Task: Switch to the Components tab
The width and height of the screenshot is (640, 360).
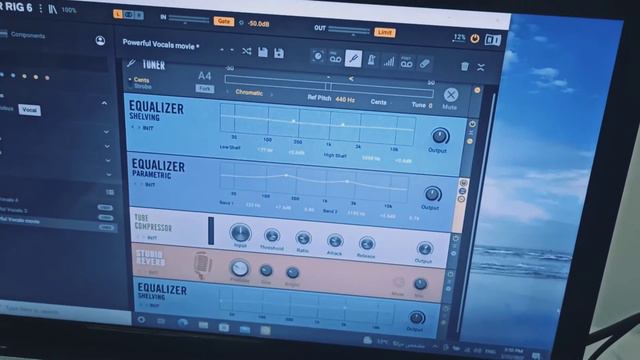Action: click(27, 35)
